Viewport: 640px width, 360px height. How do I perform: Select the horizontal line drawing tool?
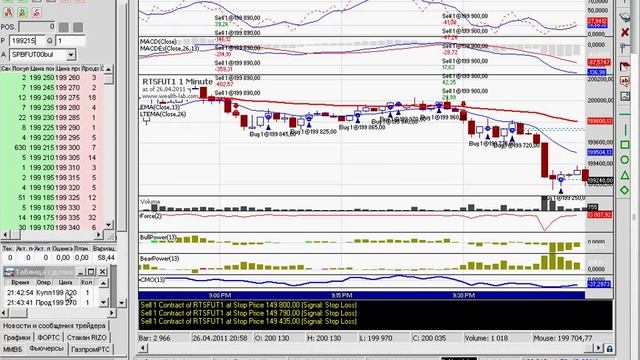coord(624,114)
